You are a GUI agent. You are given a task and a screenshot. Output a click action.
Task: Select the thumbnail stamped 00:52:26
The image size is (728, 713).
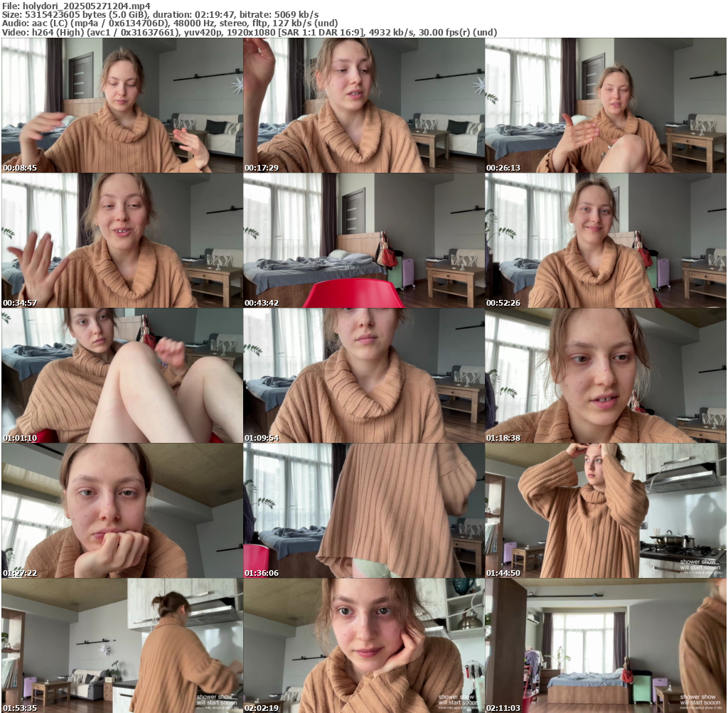pyautogui.click(x=606, y=240)
